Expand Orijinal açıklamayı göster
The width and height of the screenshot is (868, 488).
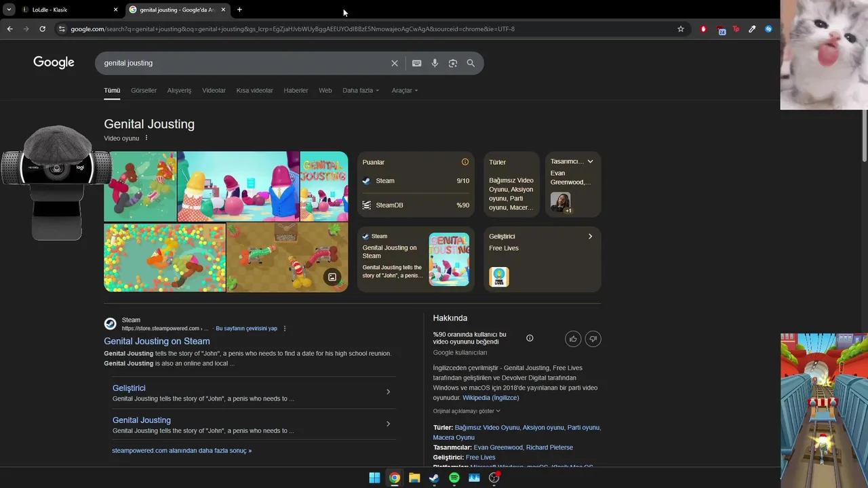click(467, 411)
